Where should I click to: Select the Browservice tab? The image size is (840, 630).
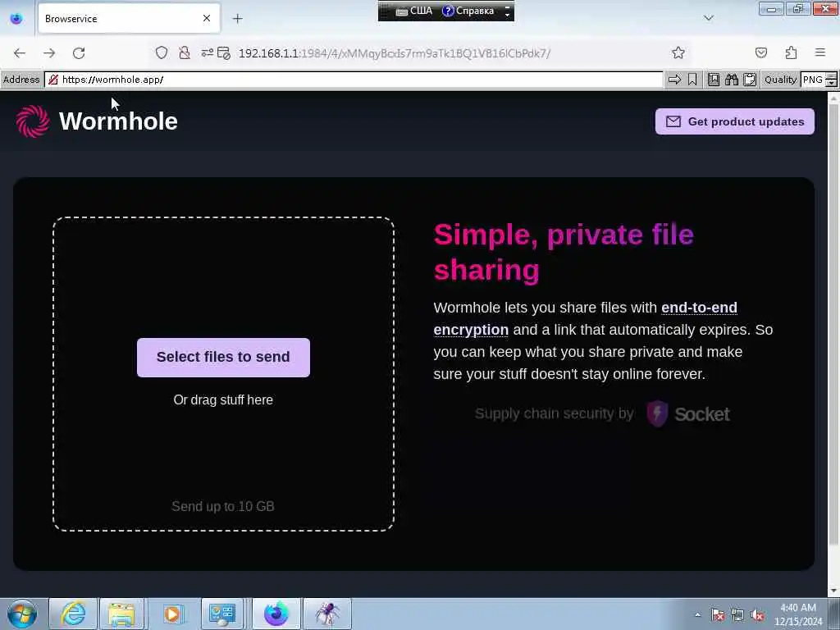[x=129, y=19]
